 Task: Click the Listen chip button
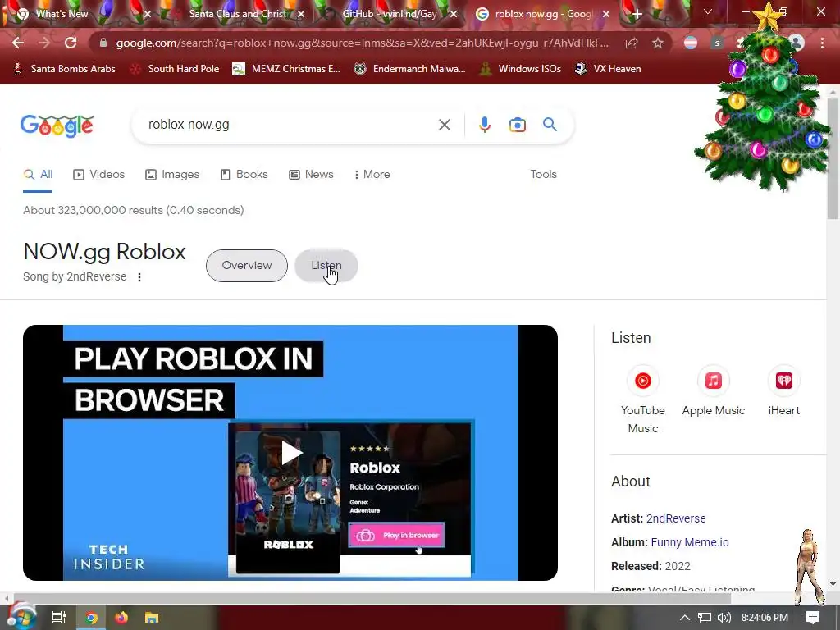[326, 266]
